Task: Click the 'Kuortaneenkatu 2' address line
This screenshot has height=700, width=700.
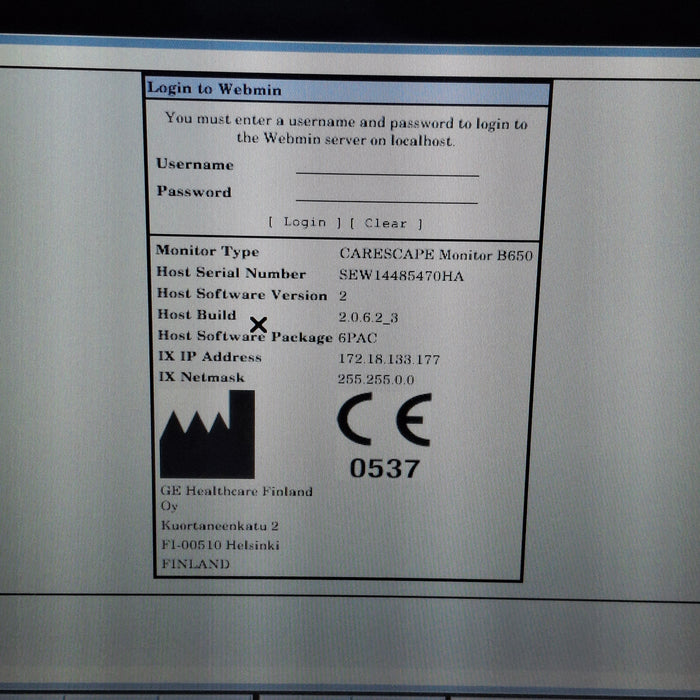Action: [220, 526]
